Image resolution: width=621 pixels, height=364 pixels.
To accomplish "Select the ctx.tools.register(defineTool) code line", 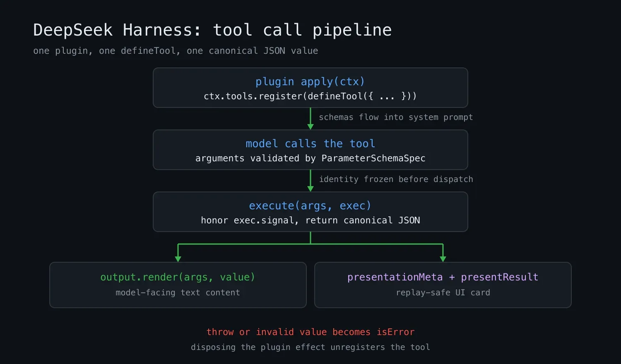I will coord(310,96).
